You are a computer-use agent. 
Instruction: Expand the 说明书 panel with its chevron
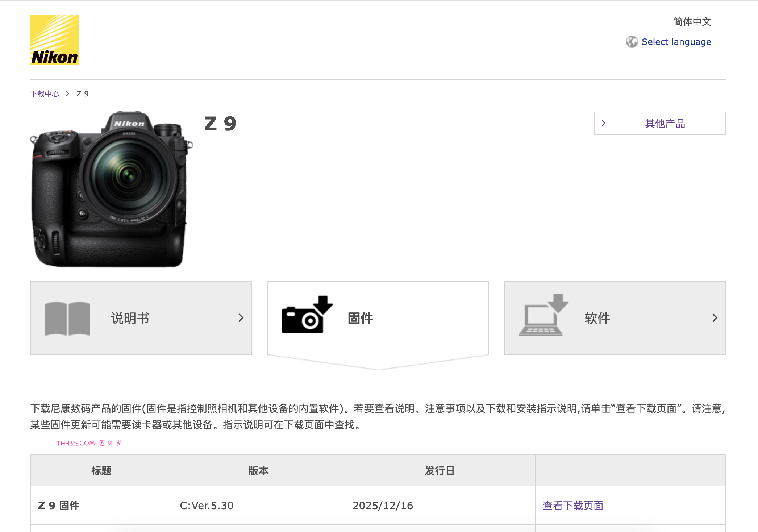click(x=242, y=318)
